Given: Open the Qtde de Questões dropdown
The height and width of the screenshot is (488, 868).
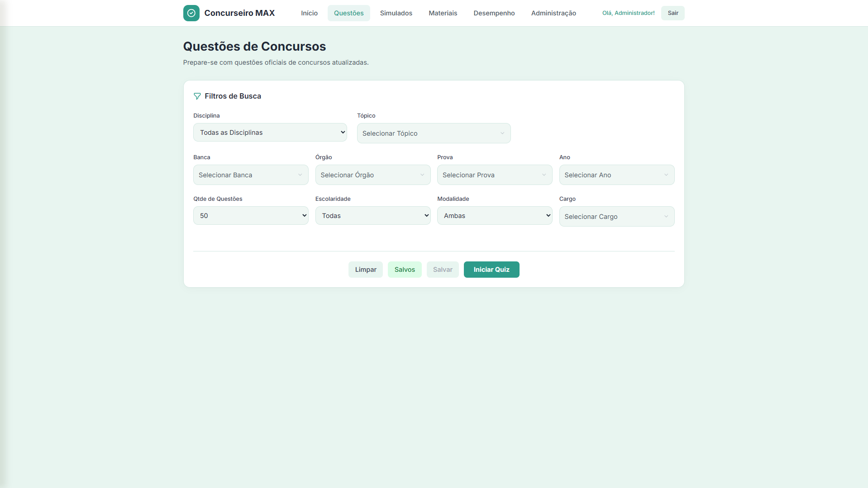Looking at the screenshot, I should [x=250, y=216].
